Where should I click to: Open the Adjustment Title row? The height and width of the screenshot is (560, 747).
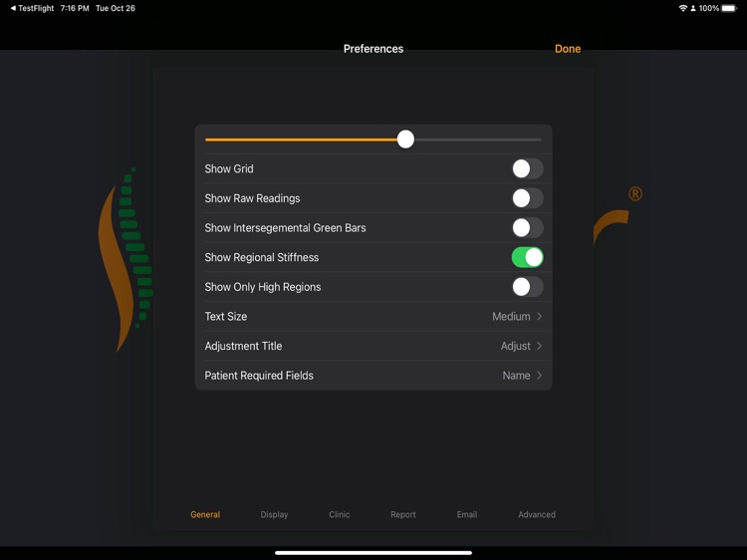click(373, 346)
